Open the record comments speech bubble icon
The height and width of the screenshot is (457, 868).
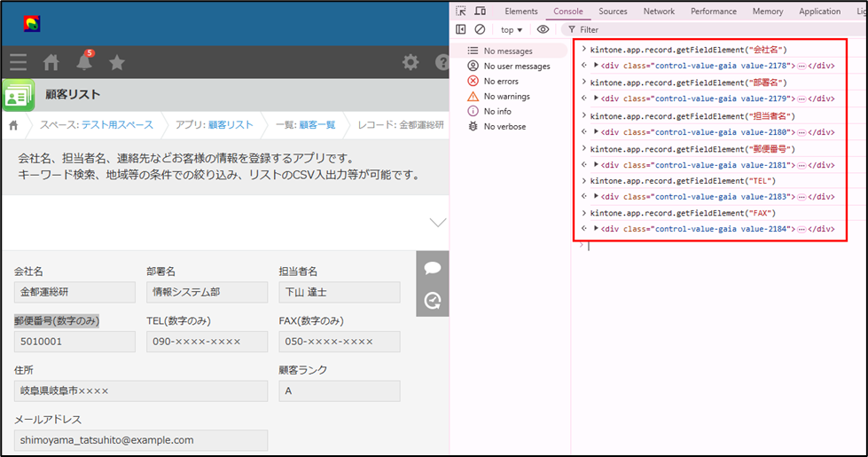click(433, 268)
